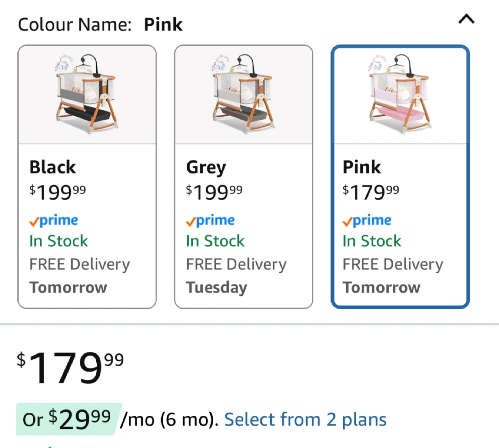499x448 pixels.
Task: Select the Black colour name label
Action: tap(53, 167)
